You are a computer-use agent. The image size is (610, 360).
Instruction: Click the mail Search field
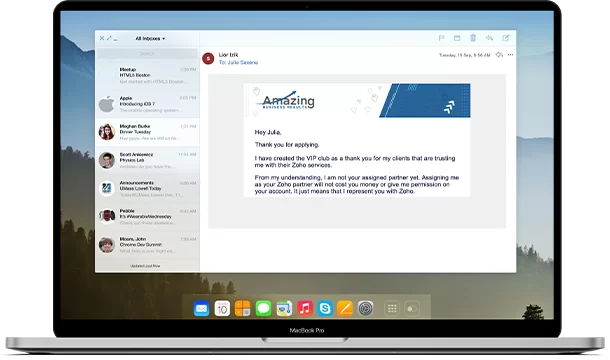click(x=147, y=53)
